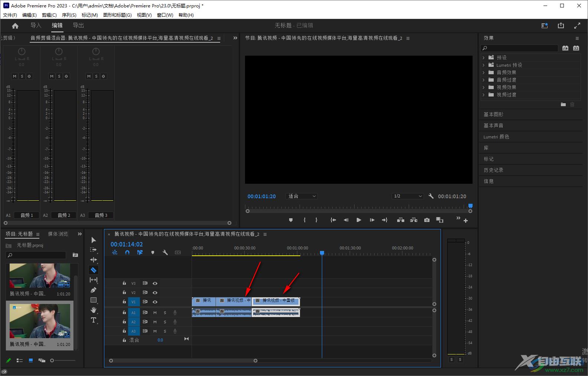Open the 序列(S) menu
The image size is (588, 376).
coord(69,15)
